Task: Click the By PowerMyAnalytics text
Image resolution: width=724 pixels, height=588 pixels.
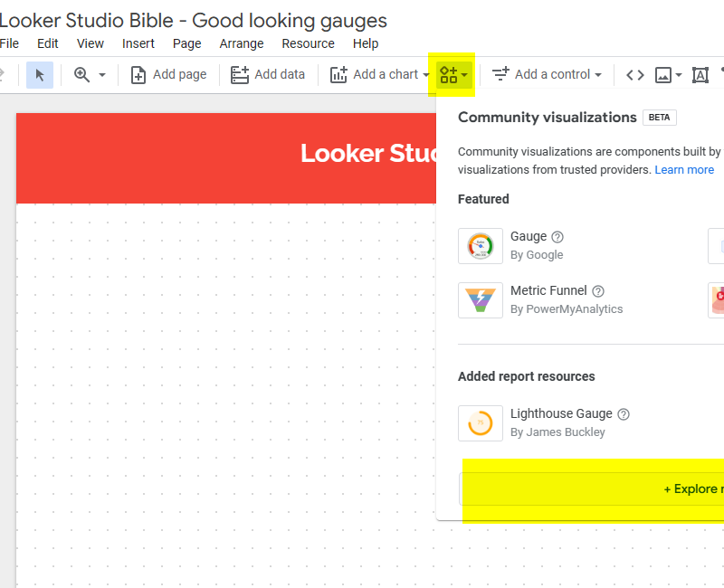Action: pos(567,309)
